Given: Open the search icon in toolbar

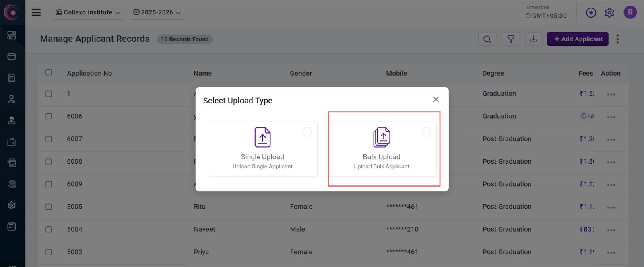Looking at the screenshot, I should (487, 39).
